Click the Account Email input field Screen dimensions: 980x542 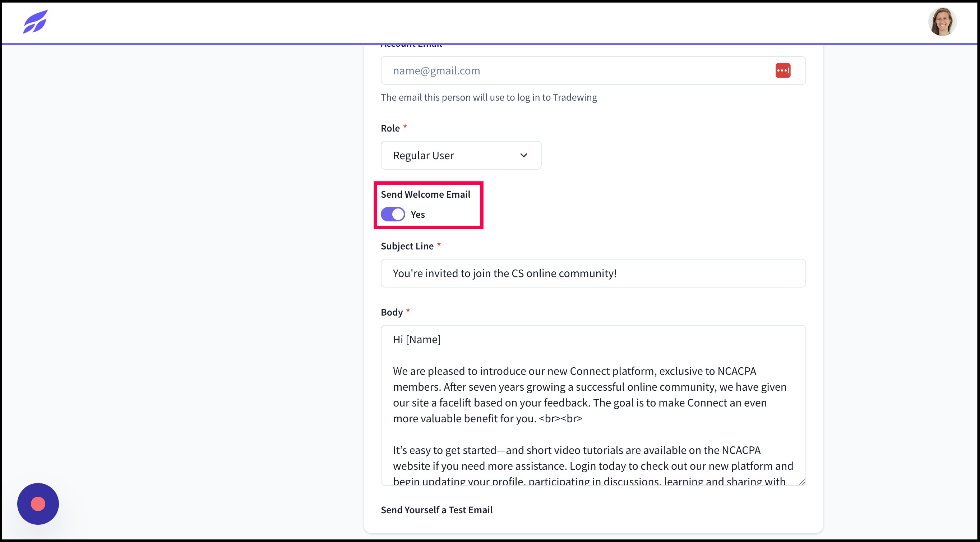[593, 70]
